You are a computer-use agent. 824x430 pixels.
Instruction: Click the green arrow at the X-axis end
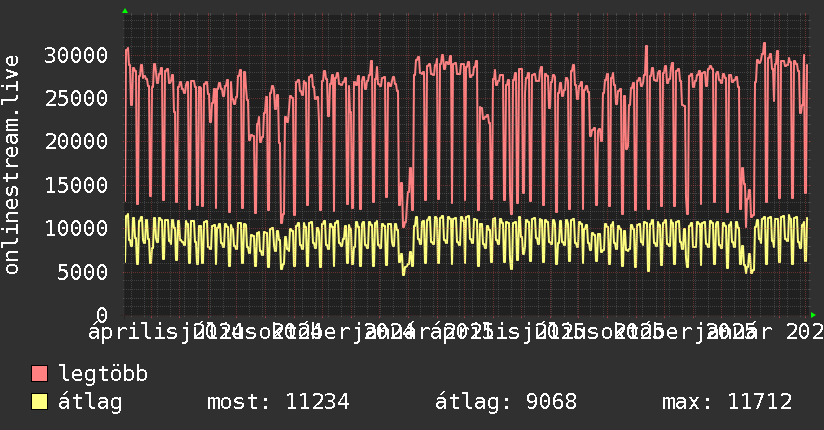point(813,314)
